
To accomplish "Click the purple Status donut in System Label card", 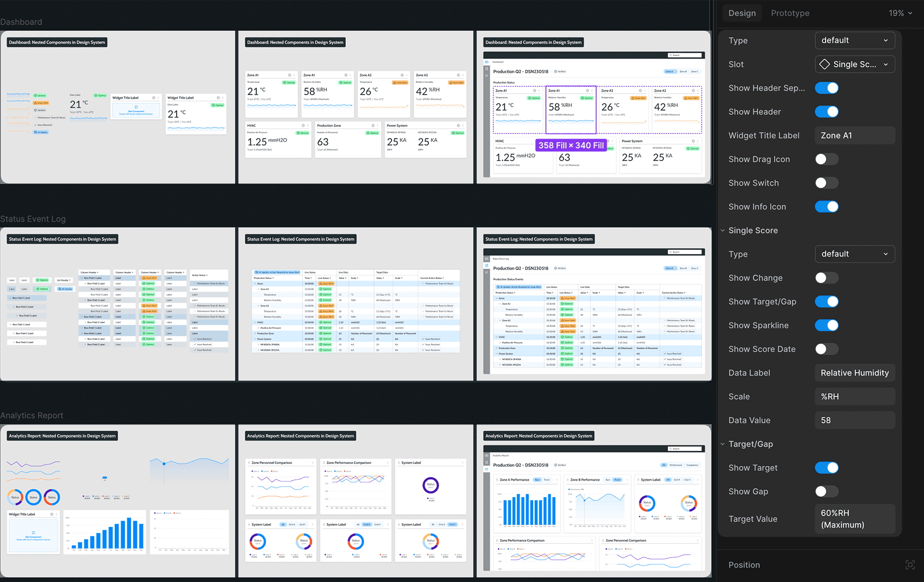I will point(431,485).
